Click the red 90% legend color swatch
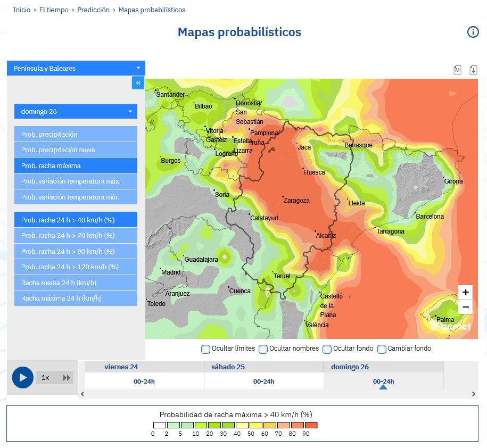This screenshot has height=448, width=487. [x=311, y=425]
